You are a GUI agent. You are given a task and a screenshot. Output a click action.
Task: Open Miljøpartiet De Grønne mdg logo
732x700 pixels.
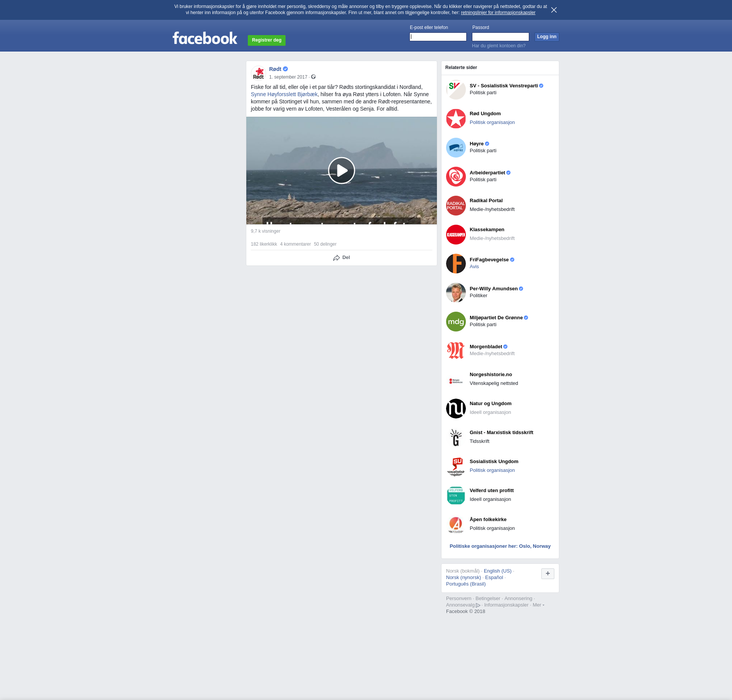(456, 322)
